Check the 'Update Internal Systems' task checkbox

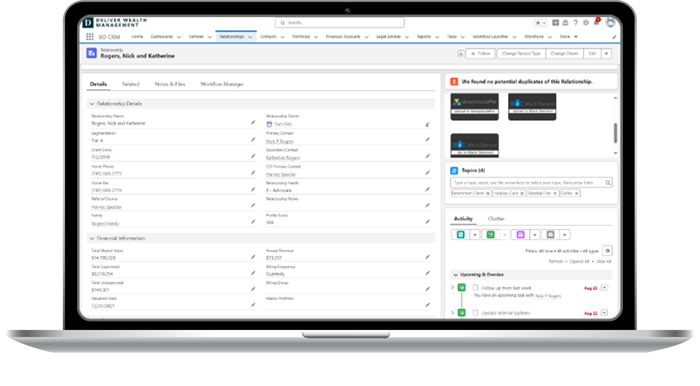[475, 313]
